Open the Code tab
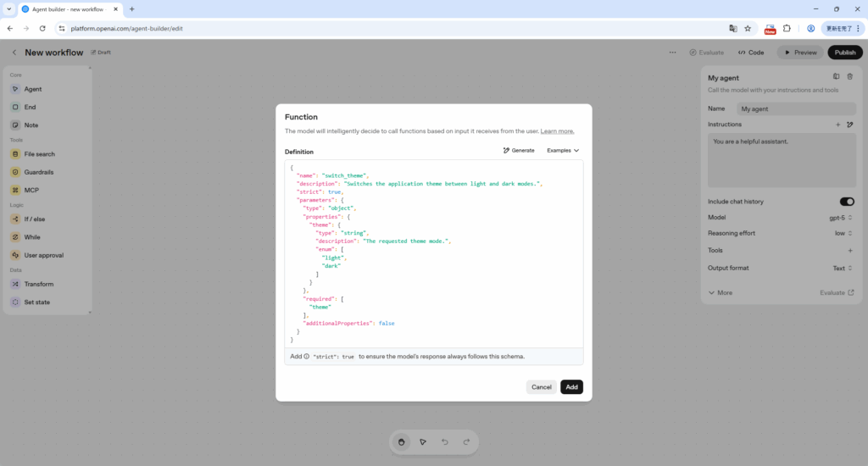Screen dimensions: 868x466 pos(751,53)
